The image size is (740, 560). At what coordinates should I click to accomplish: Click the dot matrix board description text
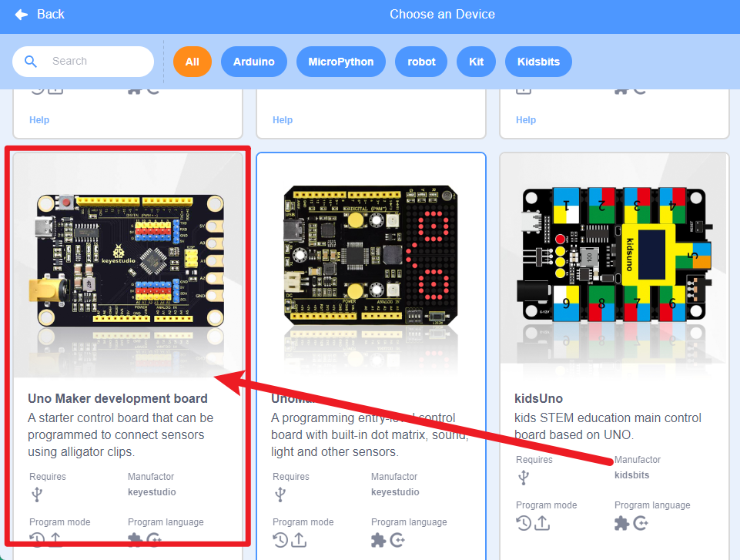[x=370, y=435]
